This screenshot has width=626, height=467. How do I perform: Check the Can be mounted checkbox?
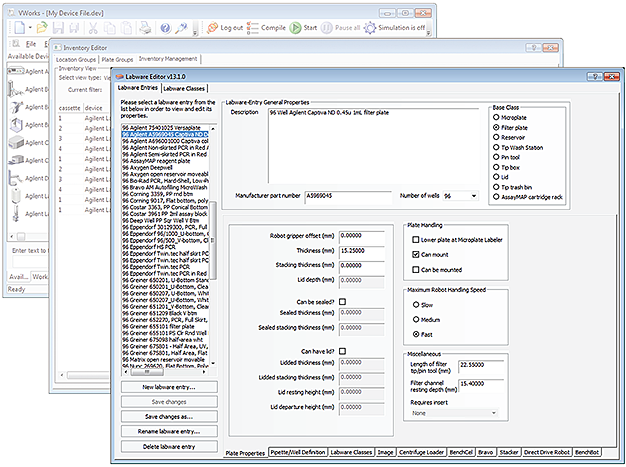tap(416, 269)
